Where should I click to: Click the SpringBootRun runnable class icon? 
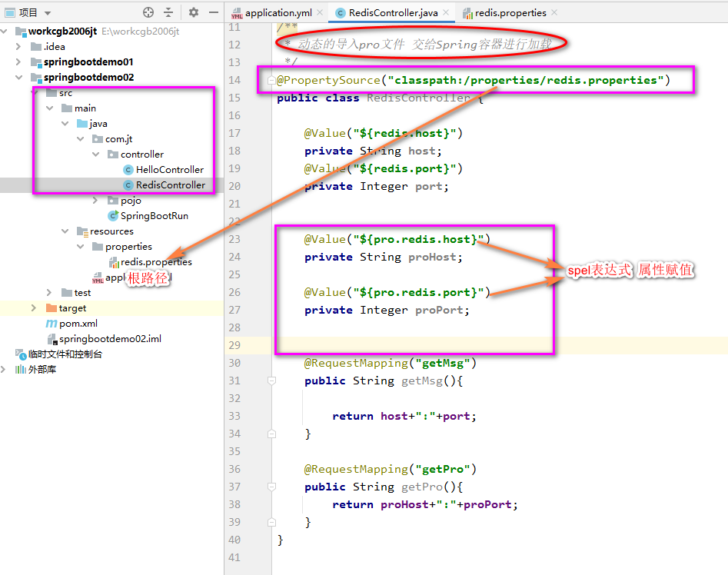(113, 216)
